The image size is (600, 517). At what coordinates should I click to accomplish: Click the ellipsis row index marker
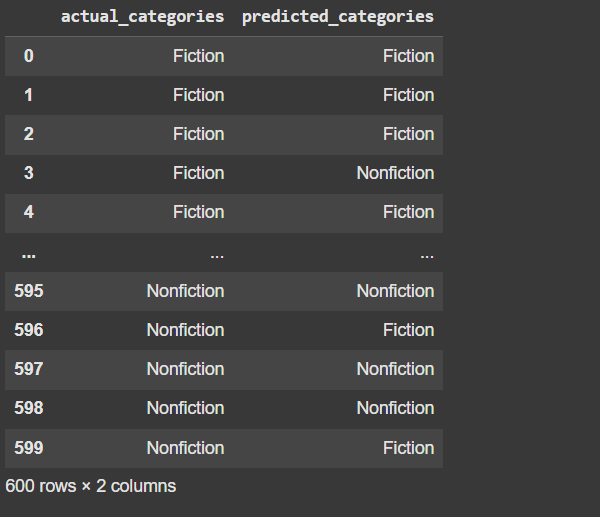pos(28,253)
